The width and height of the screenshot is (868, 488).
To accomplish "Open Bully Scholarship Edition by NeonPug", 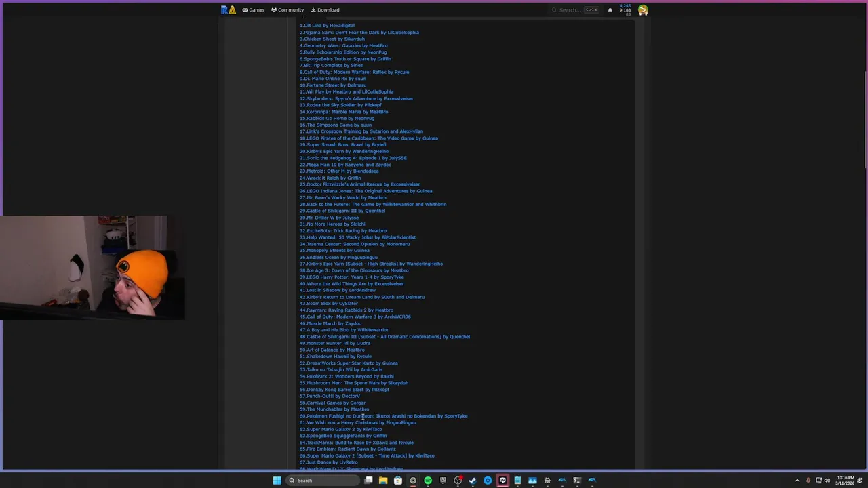I will pos(343,52).
